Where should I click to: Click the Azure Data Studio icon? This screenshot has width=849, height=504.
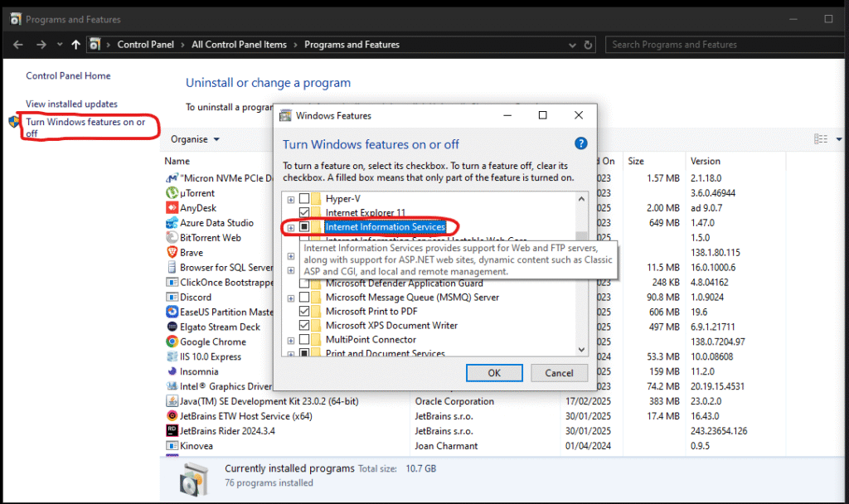click(172, 222)
